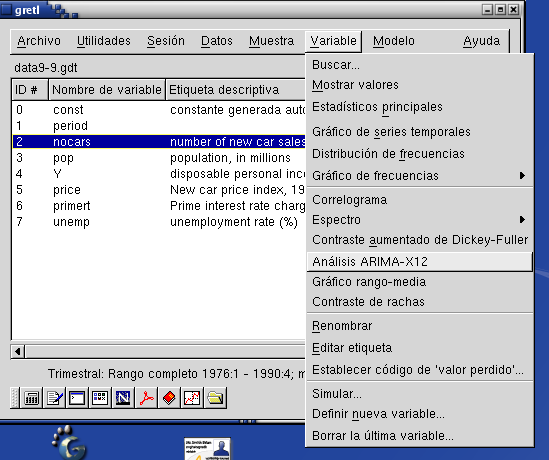This screenshot has height=460, width=549.
Task: Choose Distribución de frecuencias
Action: tap(419, 154)
